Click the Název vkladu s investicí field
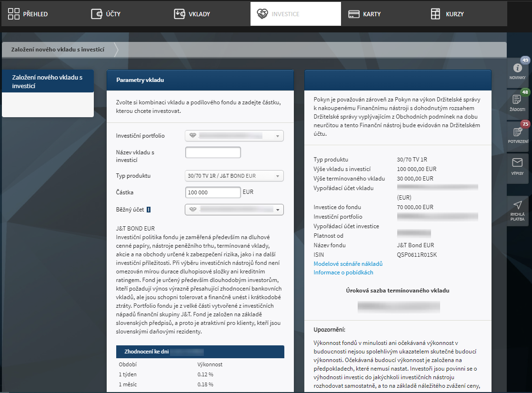Screen dimensions: 532x393 tap(213, 152)
